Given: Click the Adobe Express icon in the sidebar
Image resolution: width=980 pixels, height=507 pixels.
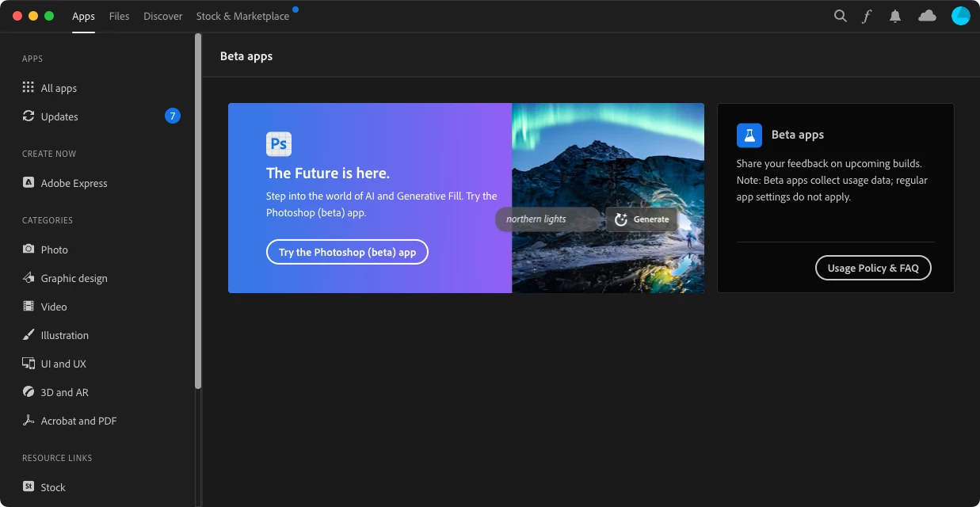Looking at the screenshot, I should point(29,182).
